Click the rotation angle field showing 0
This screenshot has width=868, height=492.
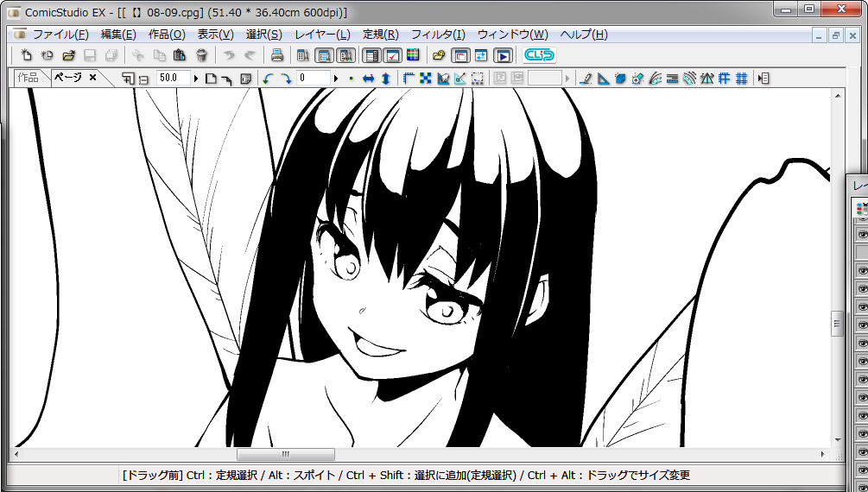point(314,79)
